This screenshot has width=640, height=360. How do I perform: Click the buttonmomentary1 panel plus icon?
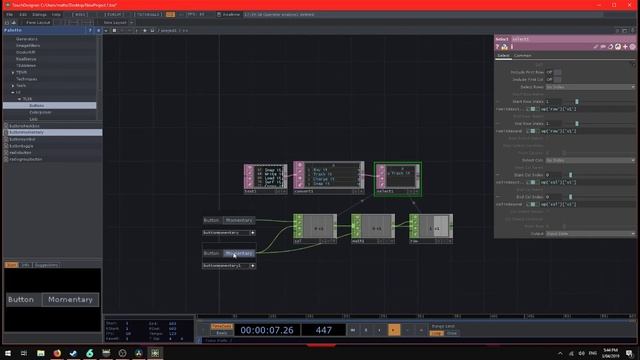click(x=253, y=266)
